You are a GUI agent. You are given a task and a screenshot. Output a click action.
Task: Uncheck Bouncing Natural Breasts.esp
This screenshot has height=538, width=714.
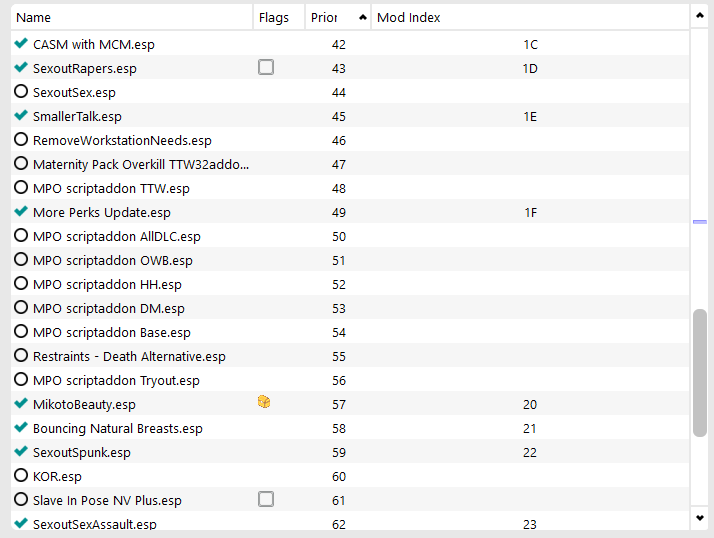[x=21, y=427]
